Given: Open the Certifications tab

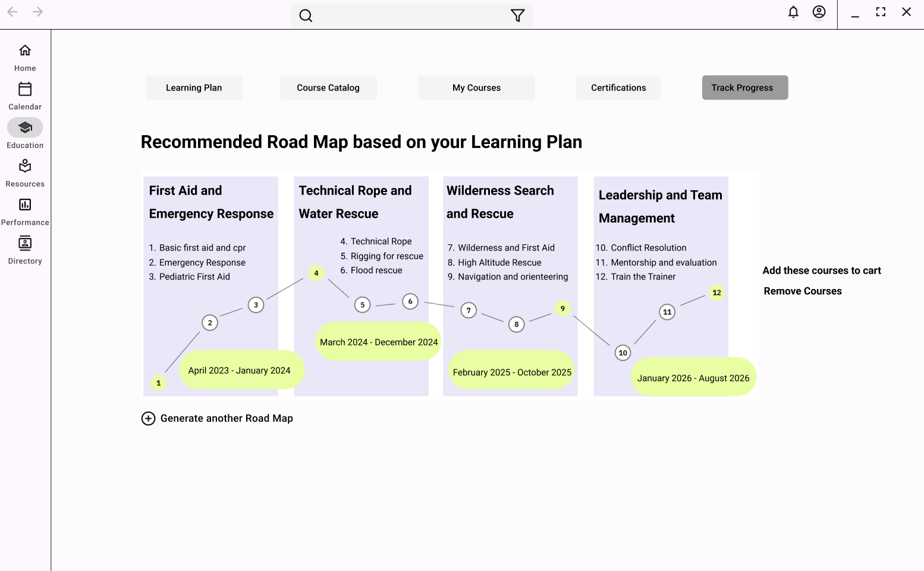Looking at the screenshot, I should click(618, 87).
